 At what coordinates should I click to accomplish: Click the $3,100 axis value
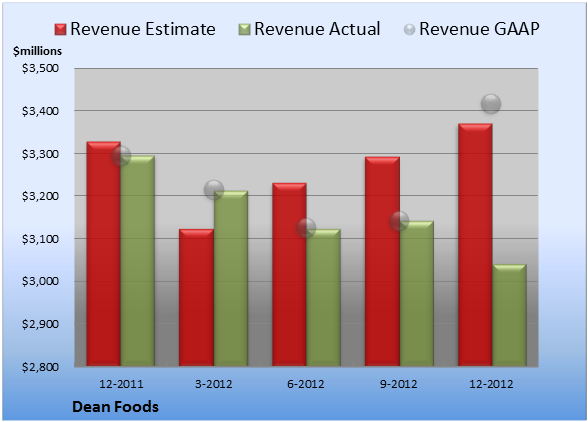coord(40,239)
